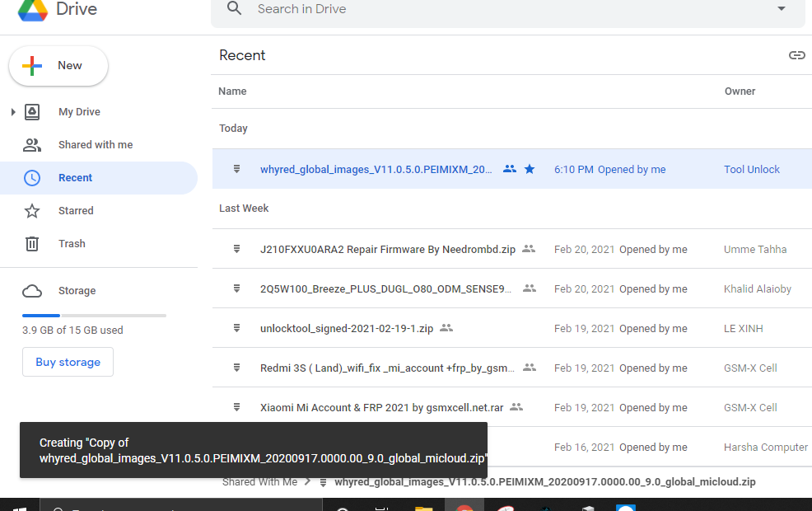Expand the My Drive folder tree
Screen dimensions: 812x511
pos(13,112)
